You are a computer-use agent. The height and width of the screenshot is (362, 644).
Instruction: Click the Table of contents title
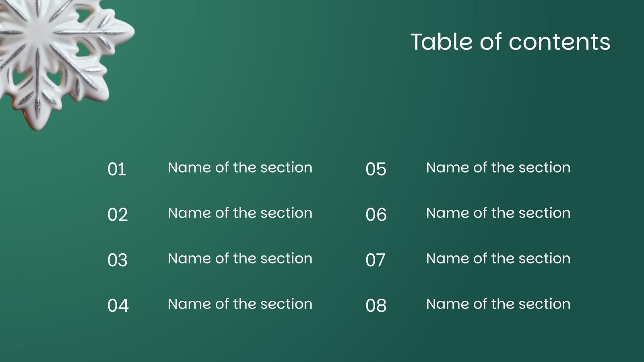tap(510, 42)
